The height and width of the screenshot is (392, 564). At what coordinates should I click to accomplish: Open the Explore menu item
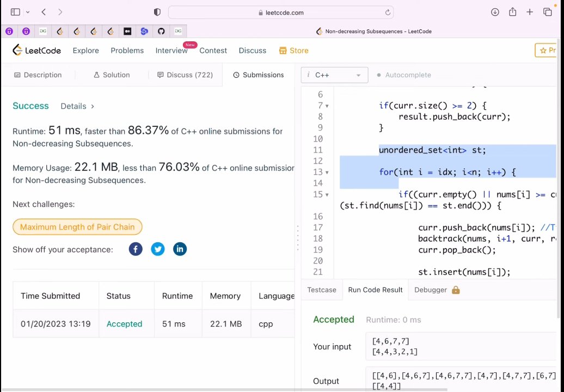(x=85, y=51)
